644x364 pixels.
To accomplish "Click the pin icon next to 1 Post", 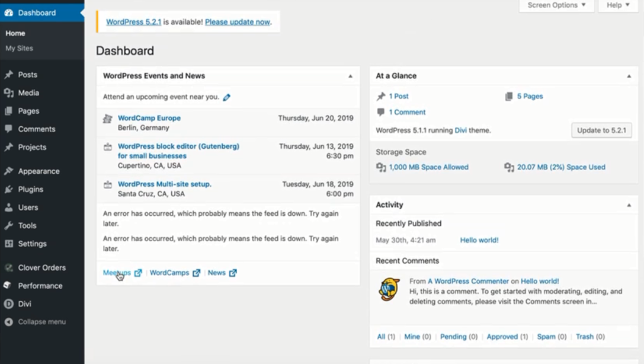I will [381, 96].
